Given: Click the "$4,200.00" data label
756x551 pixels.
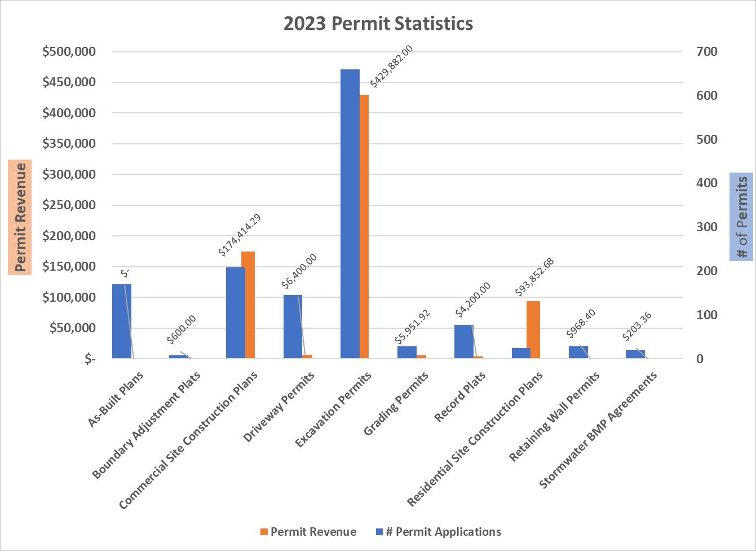Looking at the screenshot, I should click(x=472, y=299).
